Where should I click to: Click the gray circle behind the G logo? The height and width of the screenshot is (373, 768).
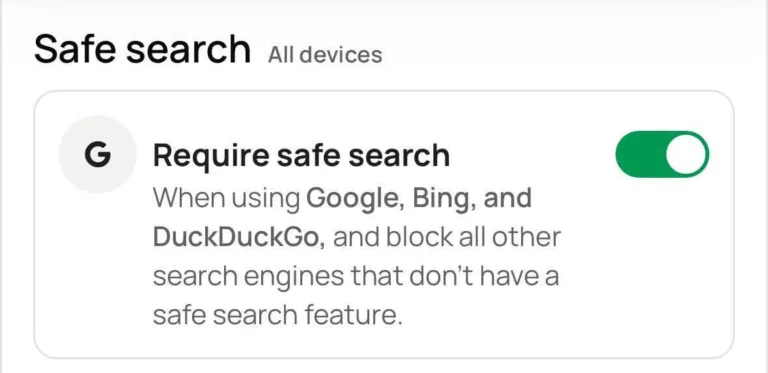coord(97,155)
